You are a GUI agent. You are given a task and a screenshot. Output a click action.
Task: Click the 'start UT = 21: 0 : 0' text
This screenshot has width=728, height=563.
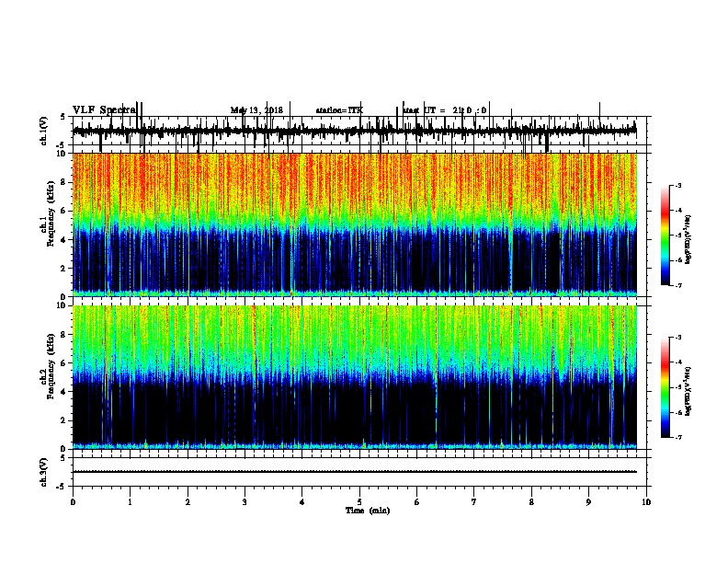click(445, 110)
